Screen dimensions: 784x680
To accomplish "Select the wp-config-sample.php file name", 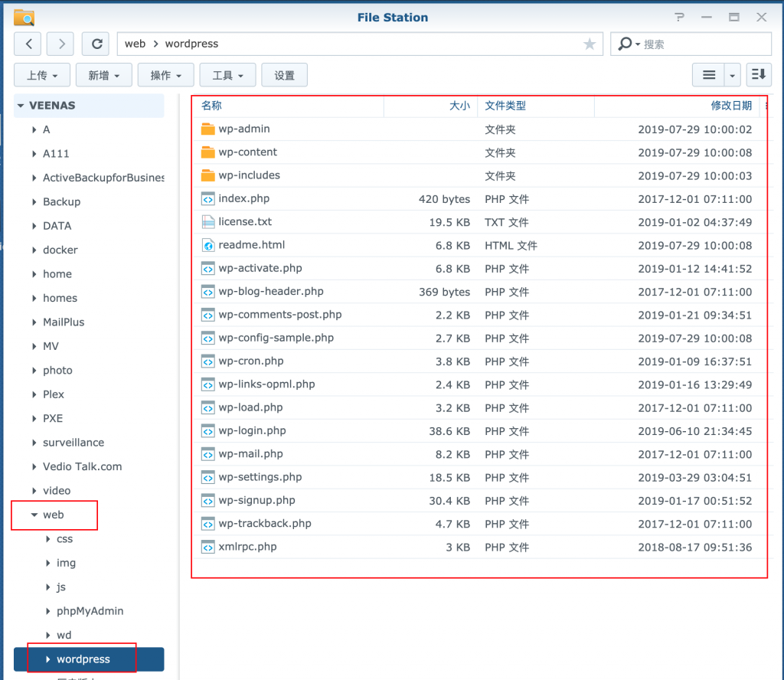I will point(276,338).
